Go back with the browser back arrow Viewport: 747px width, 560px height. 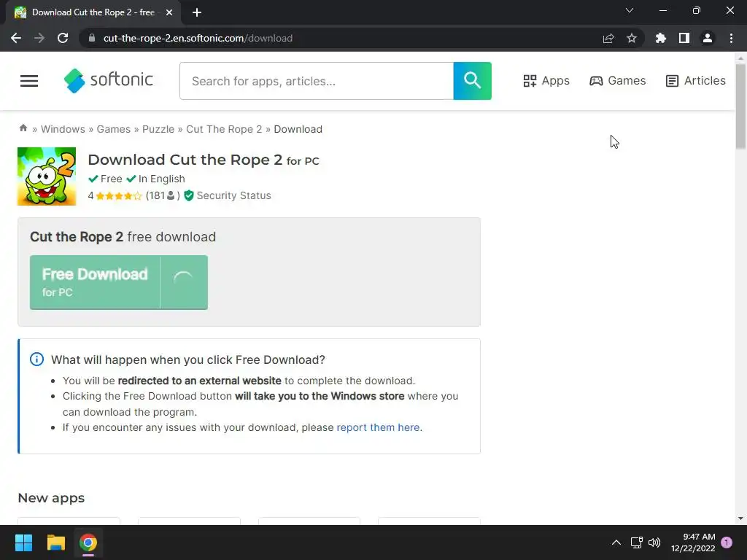point(16,38)
